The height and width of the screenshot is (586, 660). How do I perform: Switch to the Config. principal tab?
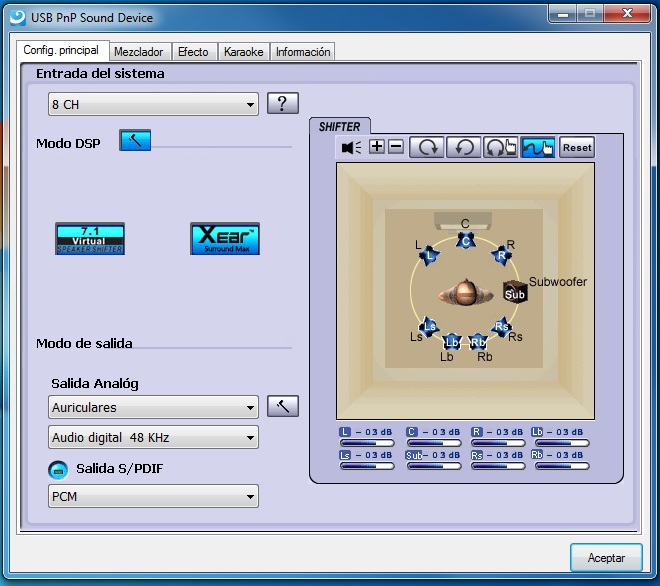pos(61,51)
